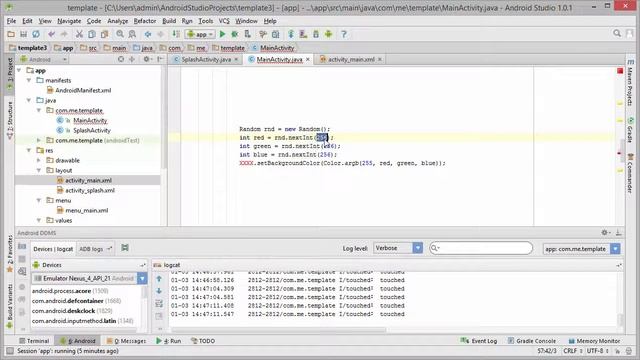Open the app run configuration dropdown
The width and height of the screenshot is (640, 360).
200,34
